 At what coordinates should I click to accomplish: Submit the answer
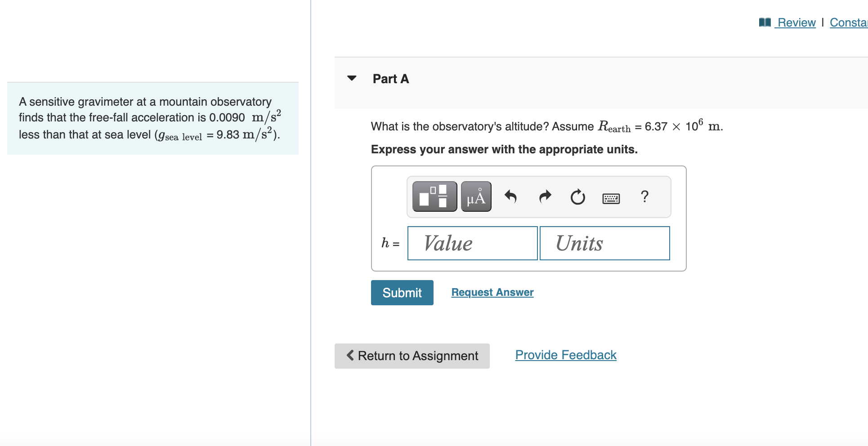(402, 293)
